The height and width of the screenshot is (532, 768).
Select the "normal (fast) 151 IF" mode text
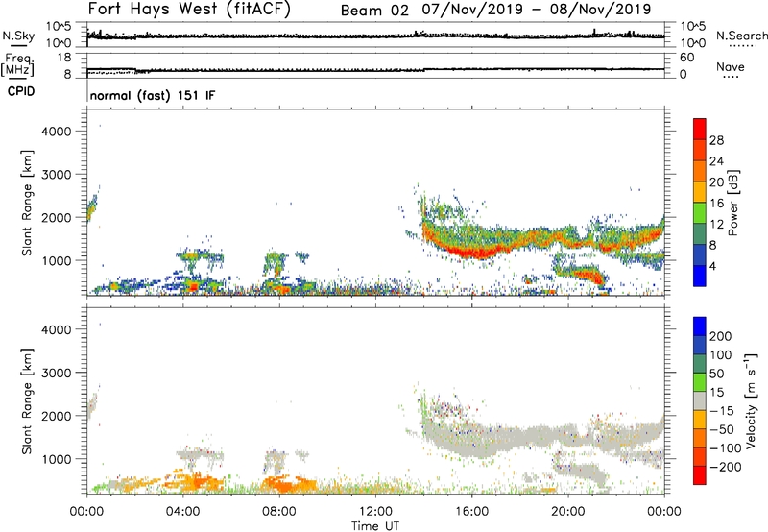click(x=153, y=95)
